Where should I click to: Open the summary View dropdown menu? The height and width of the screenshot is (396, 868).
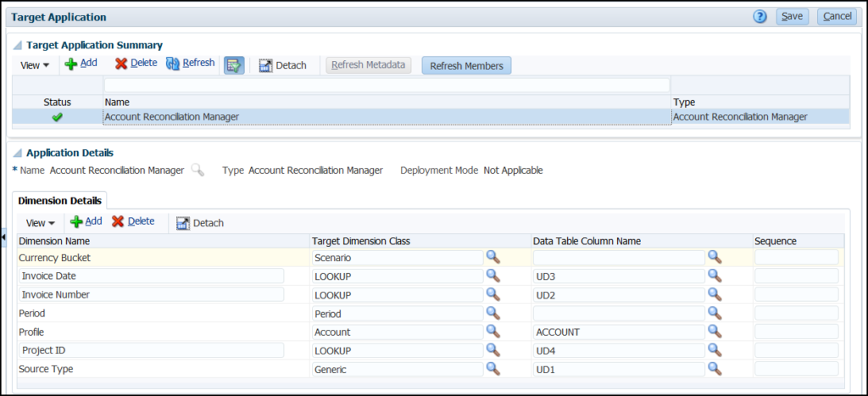(x=35, y=65)
